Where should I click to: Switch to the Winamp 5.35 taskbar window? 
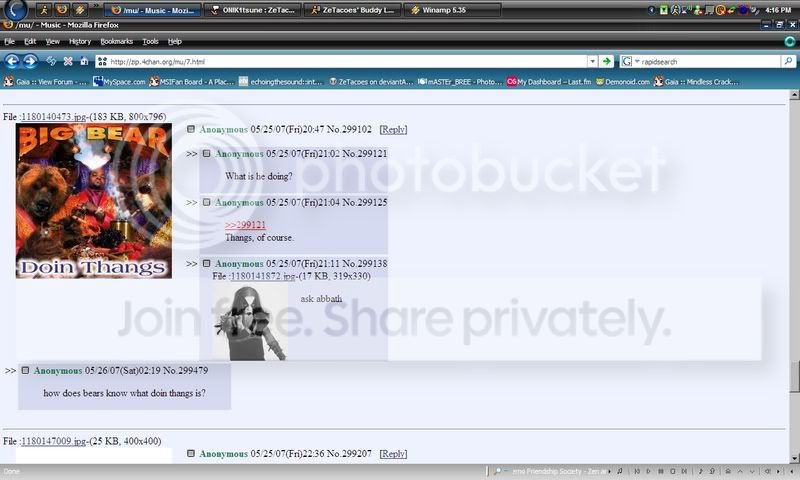coord(452,10)
